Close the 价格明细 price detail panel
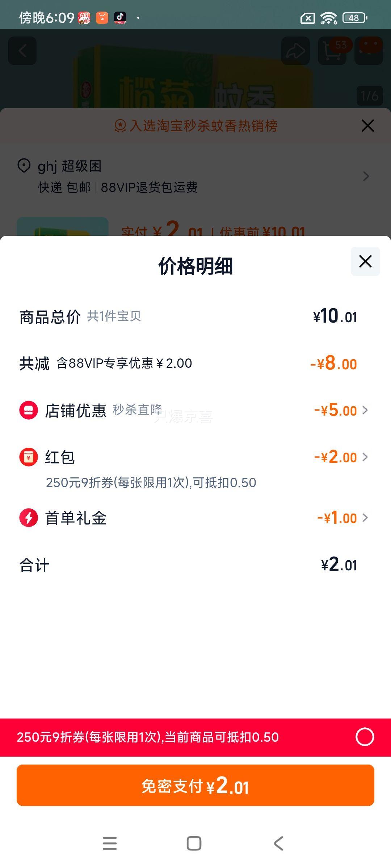The image size is (391, 868). tap(365, 261)
